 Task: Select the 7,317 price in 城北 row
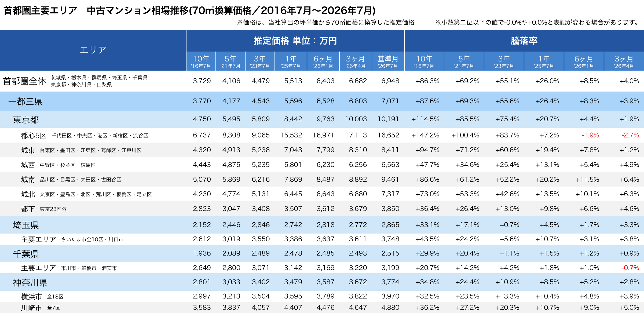click(390, 194)
